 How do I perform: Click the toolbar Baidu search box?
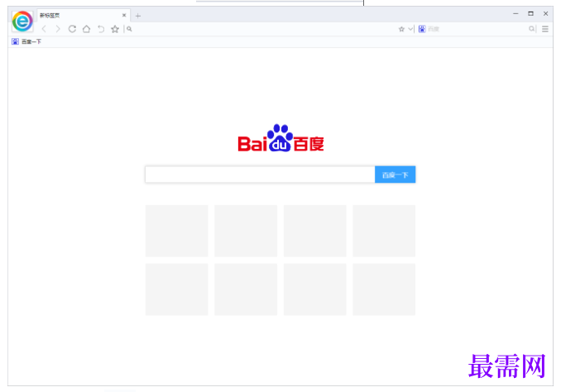pyautogui.click(x=477, y=29)
